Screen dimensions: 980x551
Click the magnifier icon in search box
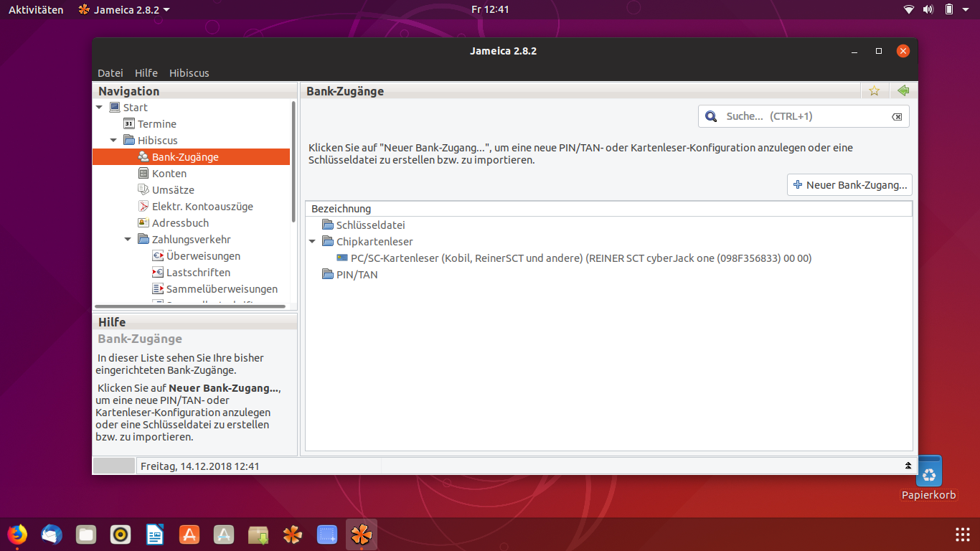[711, 116]
